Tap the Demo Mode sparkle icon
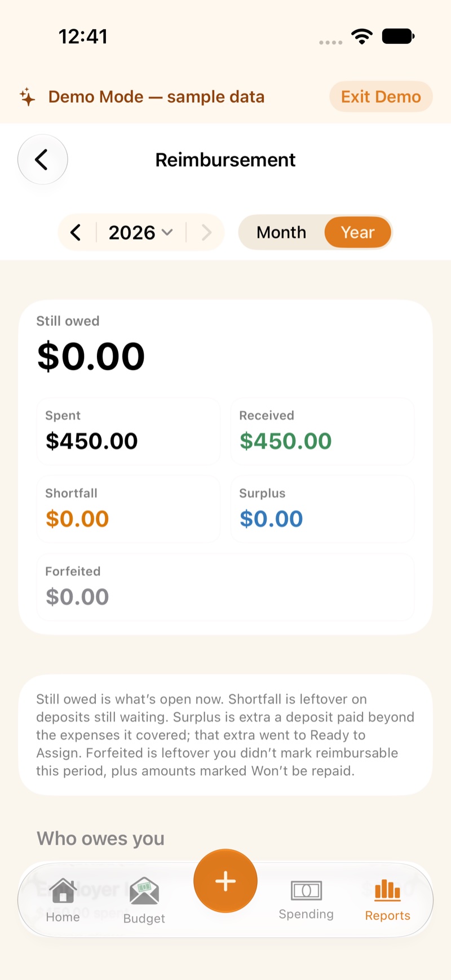This screenshot has height=980, width=451. [x=27, y=97]
